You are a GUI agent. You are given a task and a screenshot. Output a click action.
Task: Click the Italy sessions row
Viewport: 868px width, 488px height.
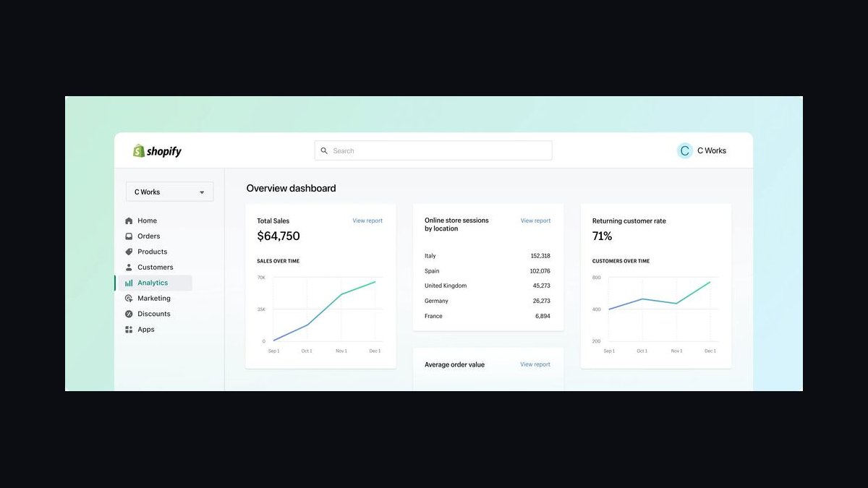pyautogui.click(x=488, y=256)
